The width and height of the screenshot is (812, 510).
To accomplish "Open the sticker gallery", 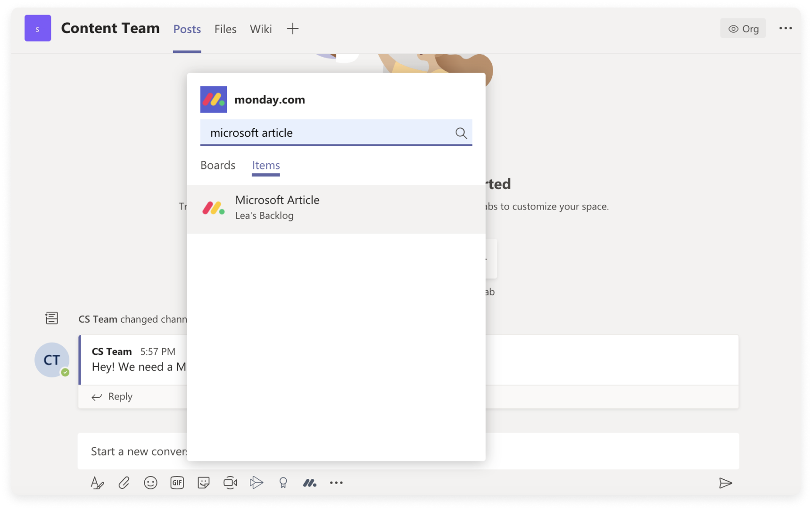I will 203,483.
